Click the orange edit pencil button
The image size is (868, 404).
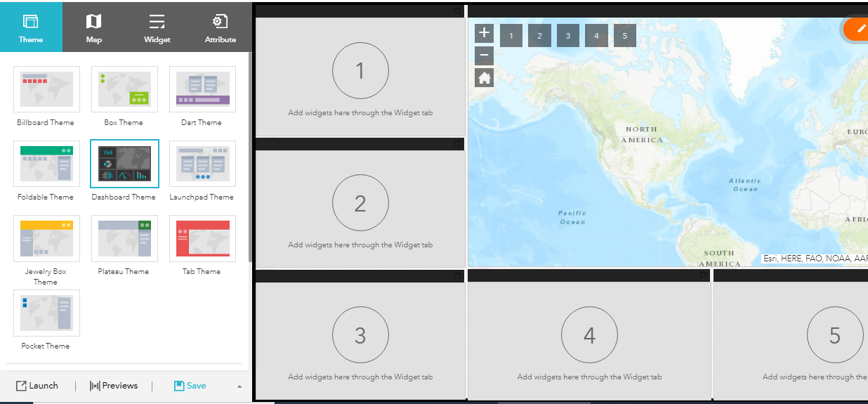857,29
